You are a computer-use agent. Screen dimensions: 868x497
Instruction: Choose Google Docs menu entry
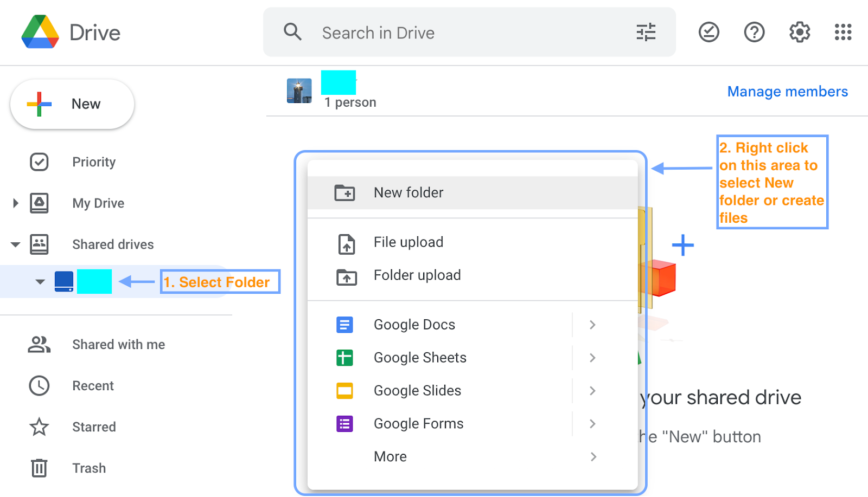coord(473,325)
